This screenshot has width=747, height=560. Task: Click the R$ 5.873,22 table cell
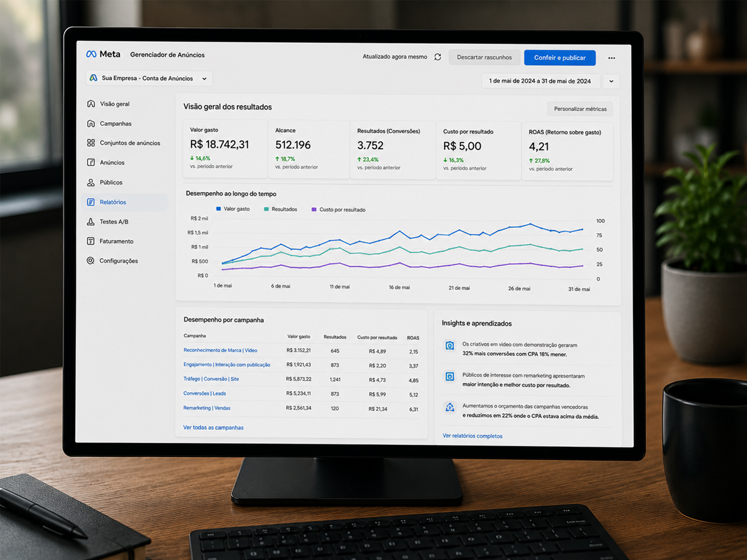[299, 379]
